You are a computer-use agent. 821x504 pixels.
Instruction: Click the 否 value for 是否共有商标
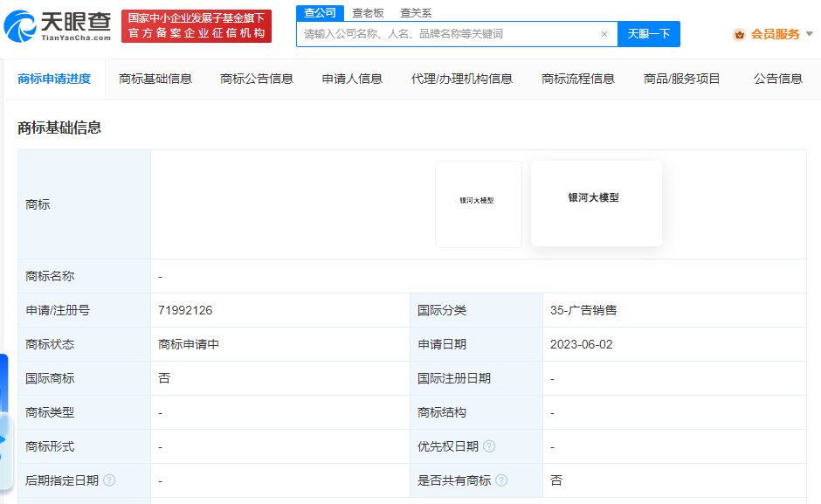click(556, 481)
